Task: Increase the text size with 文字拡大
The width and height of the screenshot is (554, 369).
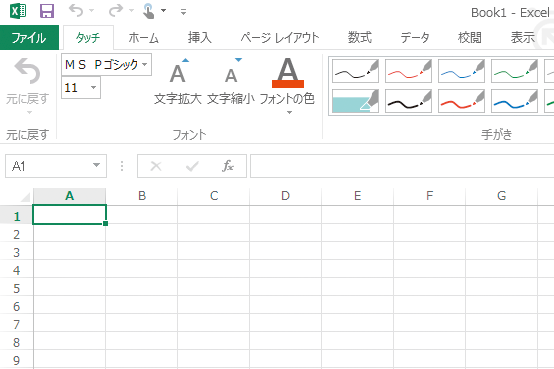Action: tap(178, 81)
